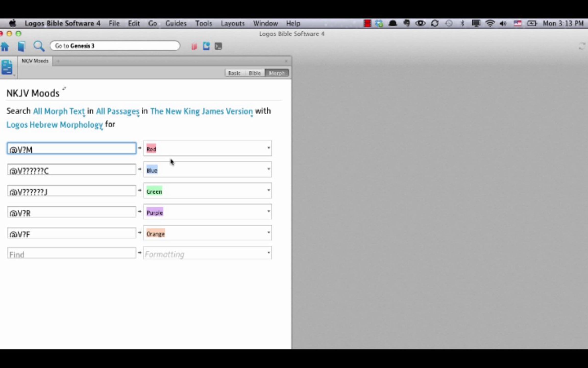Open the Green formatting dropdown
Image resolution: width=588 pixels, height=368 pixels.
[207, 190]
